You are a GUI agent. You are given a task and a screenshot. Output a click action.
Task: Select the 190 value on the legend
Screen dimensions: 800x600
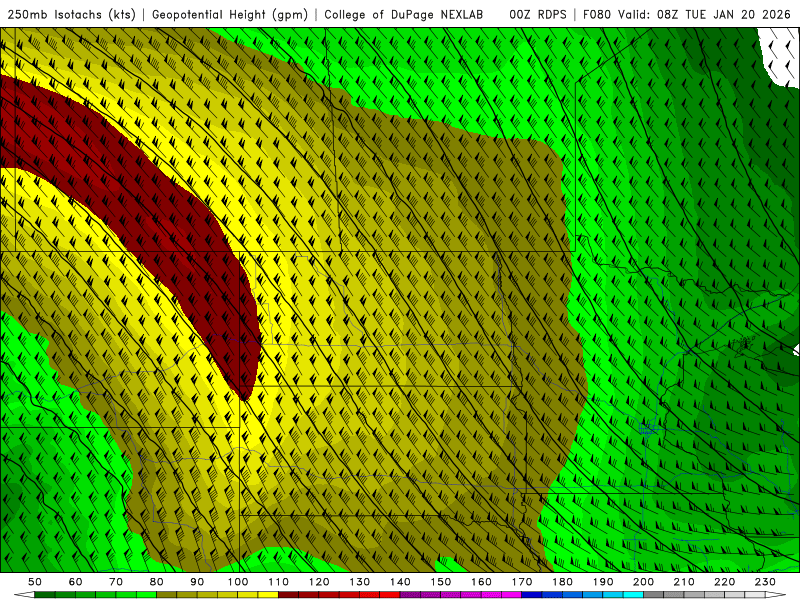coord(603,582)
